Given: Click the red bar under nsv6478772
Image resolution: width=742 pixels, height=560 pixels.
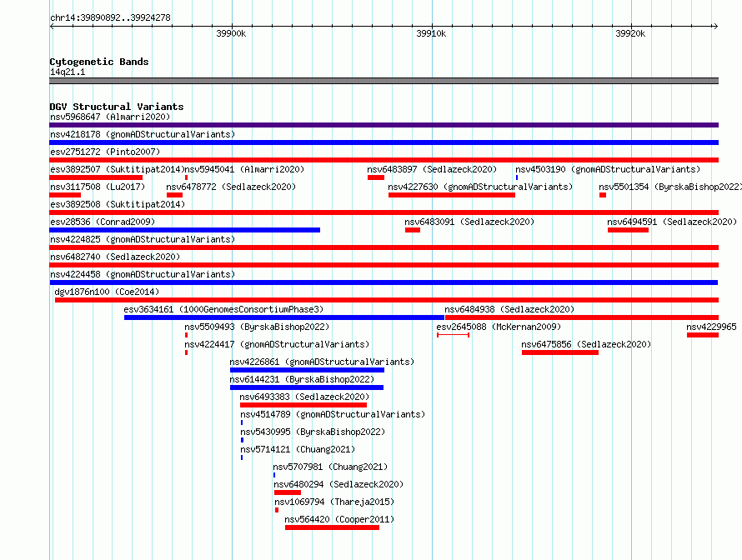Looking at the screenshot, I should coord(174,195).
